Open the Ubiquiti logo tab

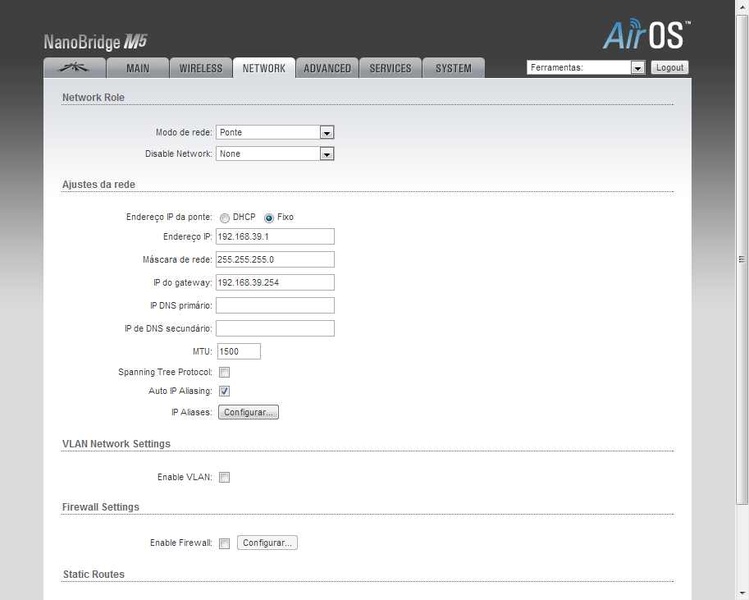(x=75, y=68)
